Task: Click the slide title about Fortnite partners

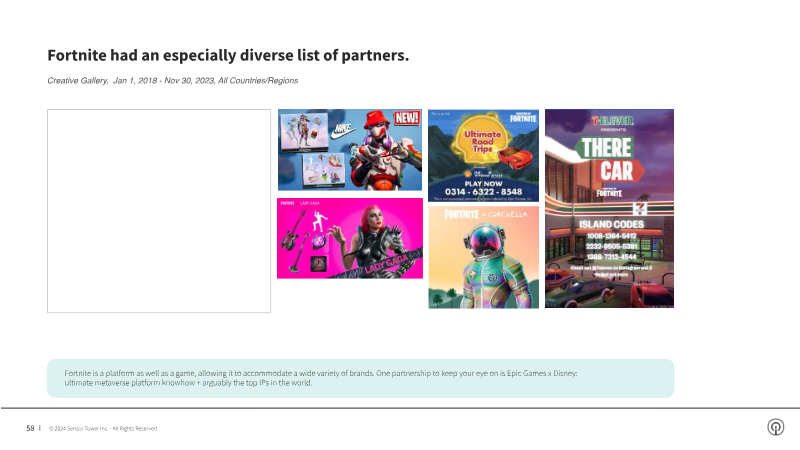Action: [x=228, y=56]
